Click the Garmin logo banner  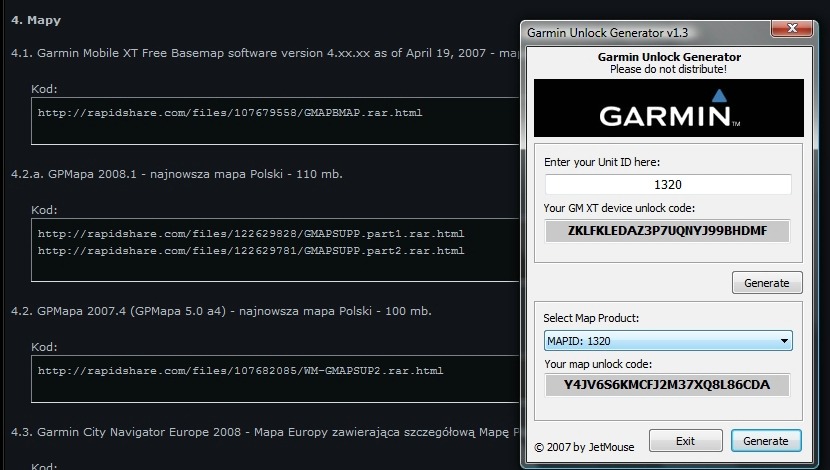point(669,108)
